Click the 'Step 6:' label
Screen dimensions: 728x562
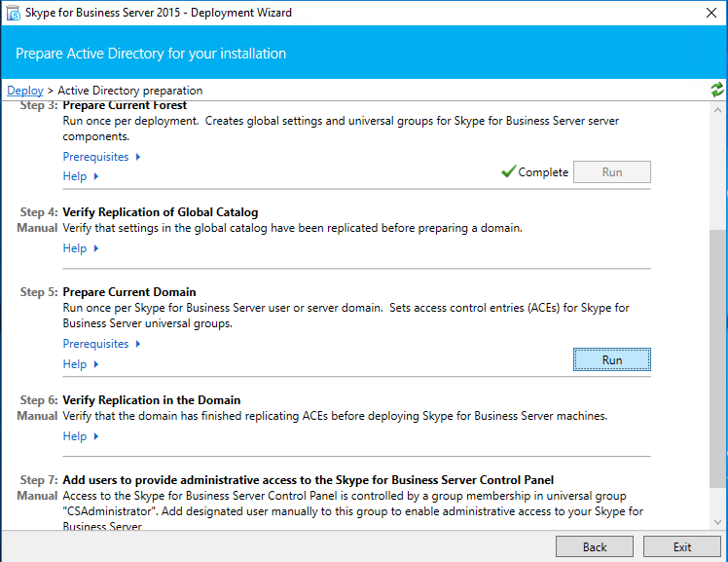coord(39,400)
